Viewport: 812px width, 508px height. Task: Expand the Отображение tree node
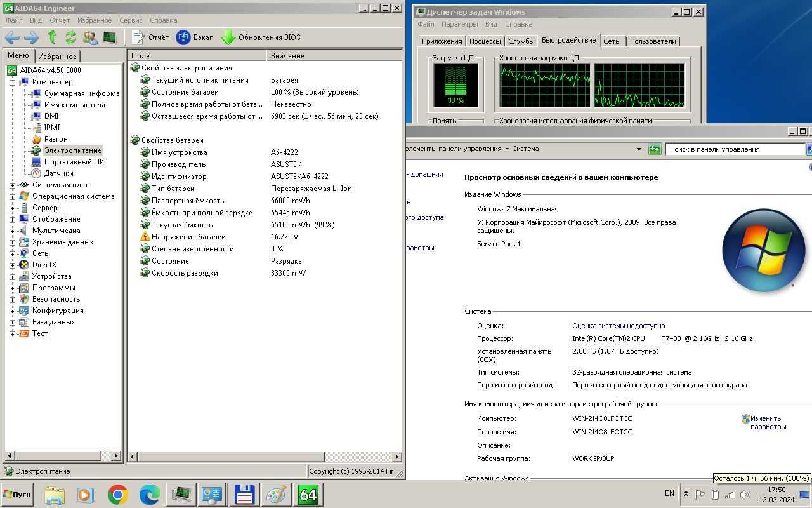12,219
